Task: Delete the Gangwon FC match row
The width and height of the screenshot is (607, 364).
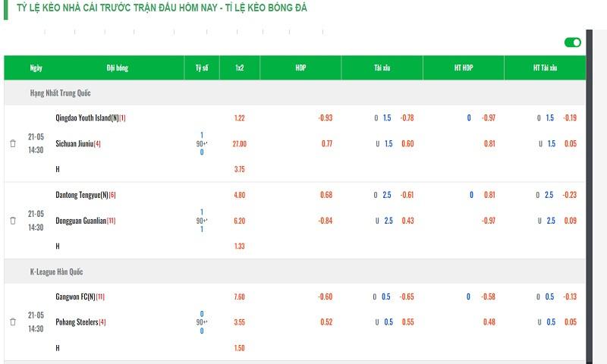Action: 13,322
